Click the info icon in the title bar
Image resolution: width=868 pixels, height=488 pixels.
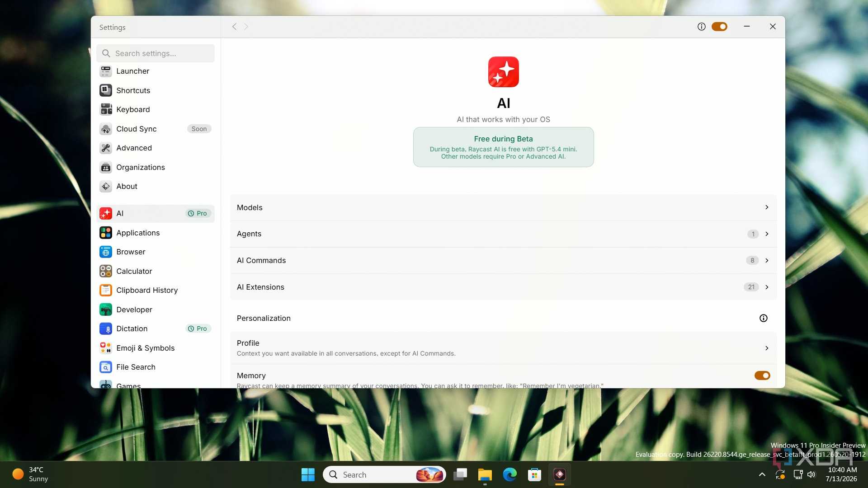click(702, 27)
